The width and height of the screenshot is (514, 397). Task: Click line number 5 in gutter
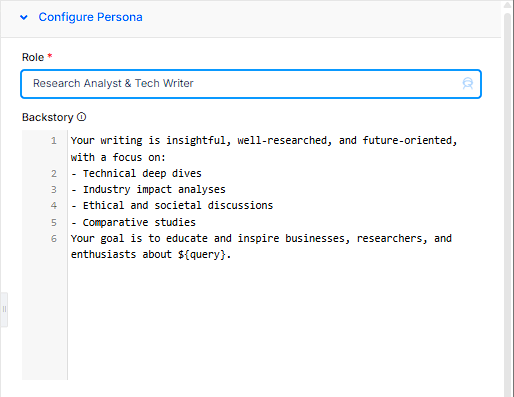click(x=54, y=222)
